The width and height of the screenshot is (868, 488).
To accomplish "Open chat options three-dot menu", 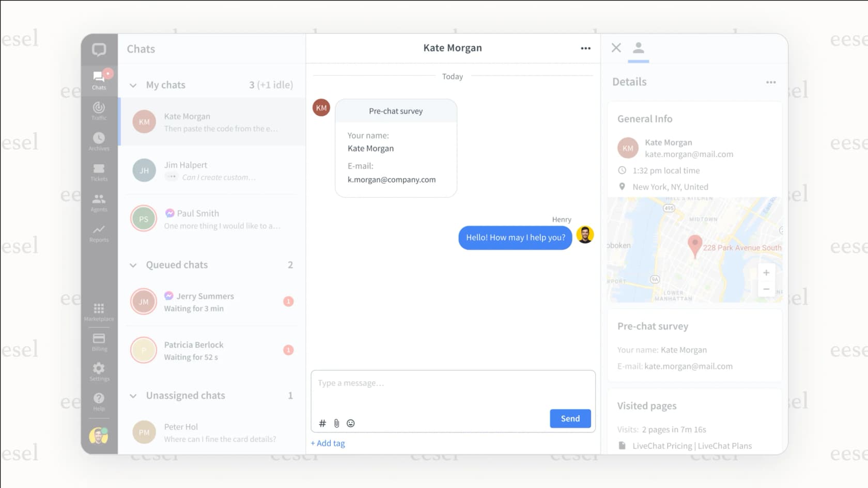I will 585,48.
